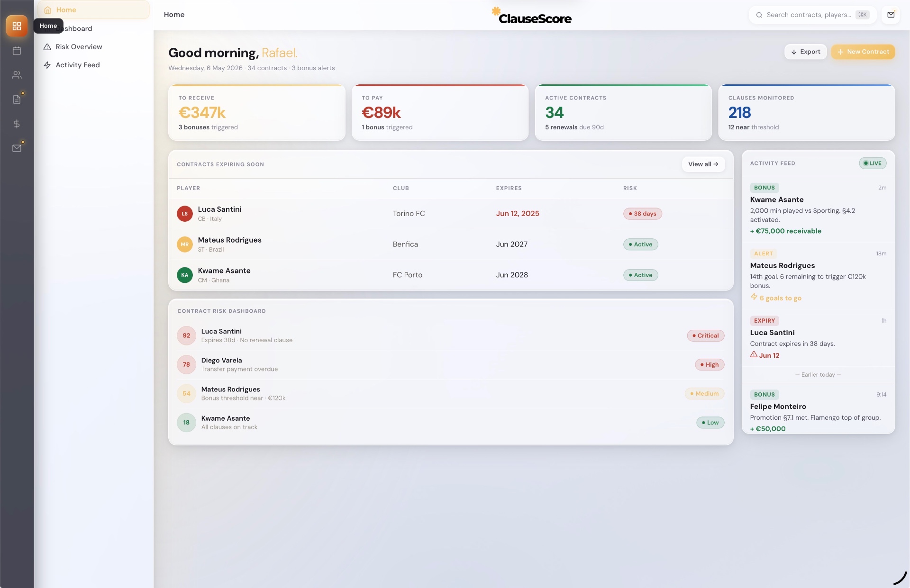910x588 pixels.
Task: Click the Export button
Action: point(806,52)
